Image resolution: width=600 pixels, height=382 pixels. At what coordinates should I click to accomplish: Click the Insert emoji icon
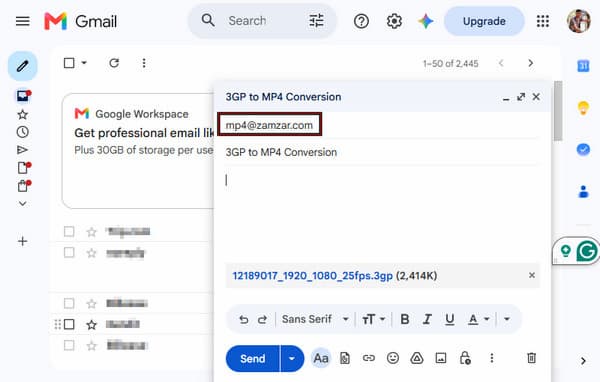tap(393, 358)
